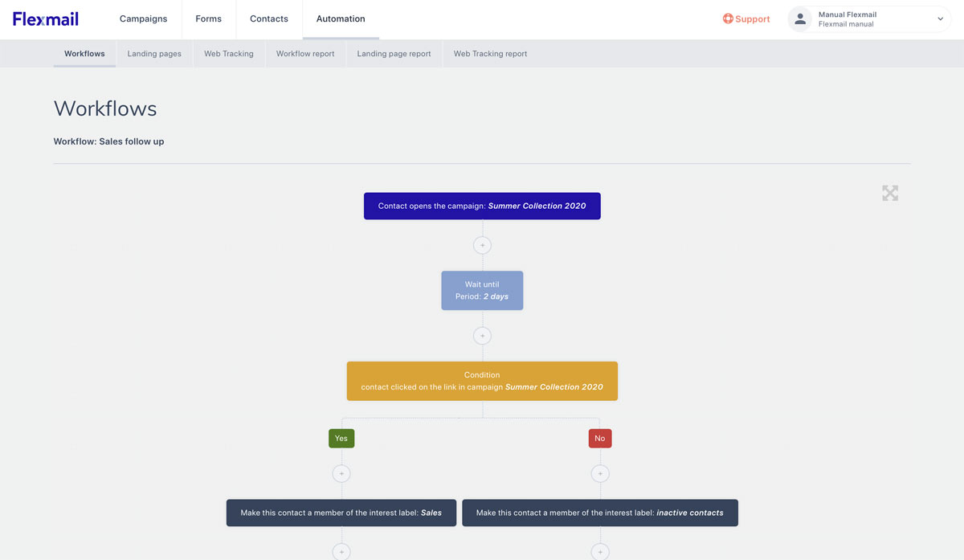Expand the Manual Flexmail account dropdown

(x=940, y=19)
